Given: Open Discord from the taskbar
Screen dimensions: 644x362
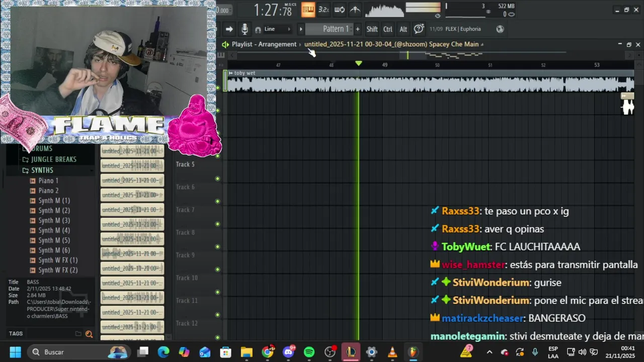Looking at the screenshot, I should pos(288,352).
